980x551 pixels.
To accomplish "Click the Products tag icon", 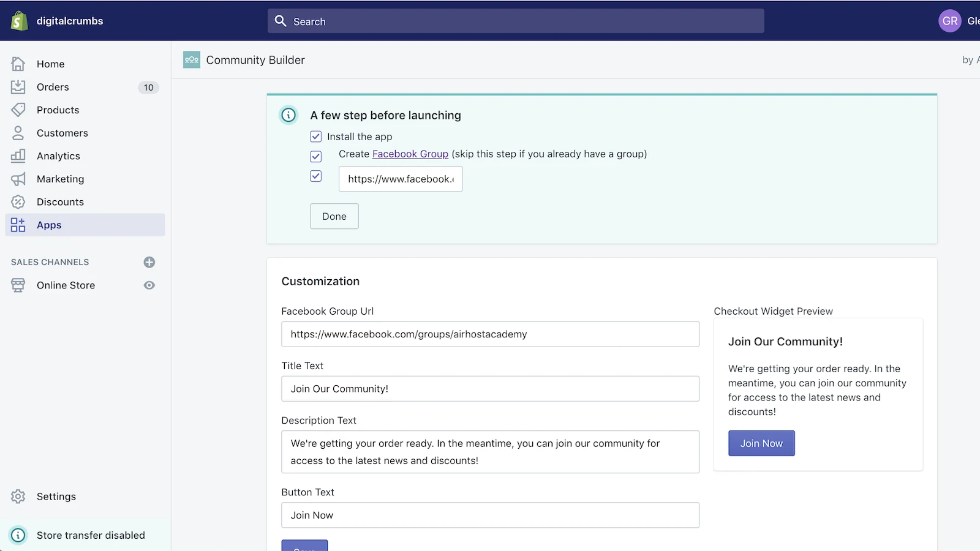I will [18, 110].
